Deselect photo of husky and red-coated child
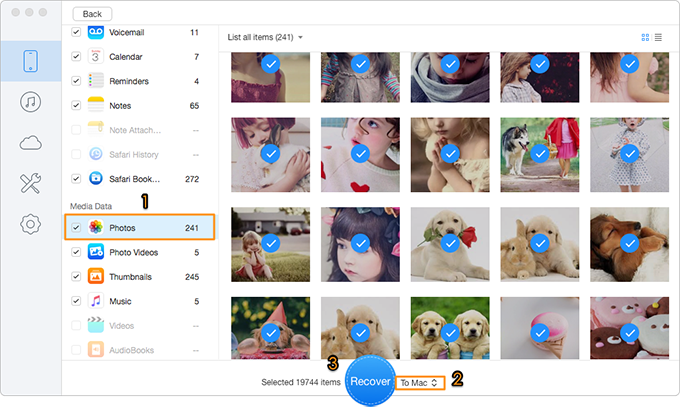Screen dimensions: 680x413 (x=540, y=154)
